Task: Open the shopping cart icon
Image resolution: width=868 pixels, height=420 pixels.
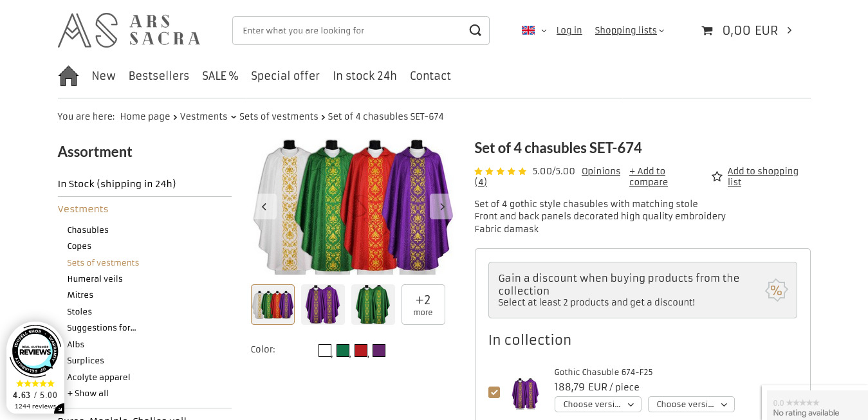Action: [707, 30]
